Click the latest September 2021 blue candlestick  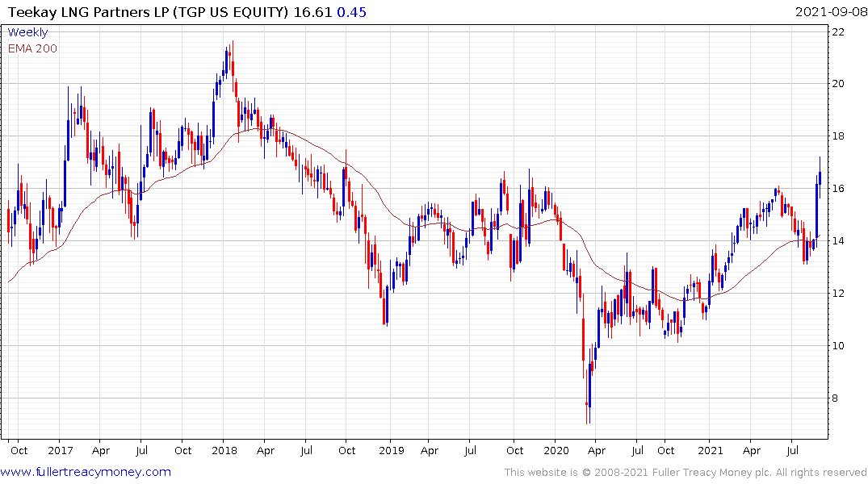[x=820, y=177]
